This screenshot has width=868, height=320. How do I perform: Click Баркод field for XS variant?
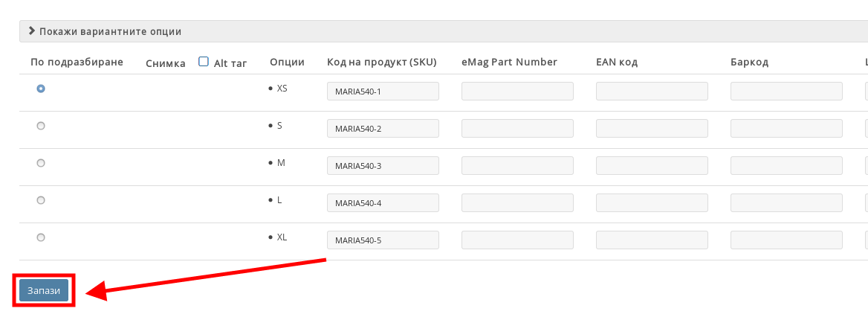point(786,92)
